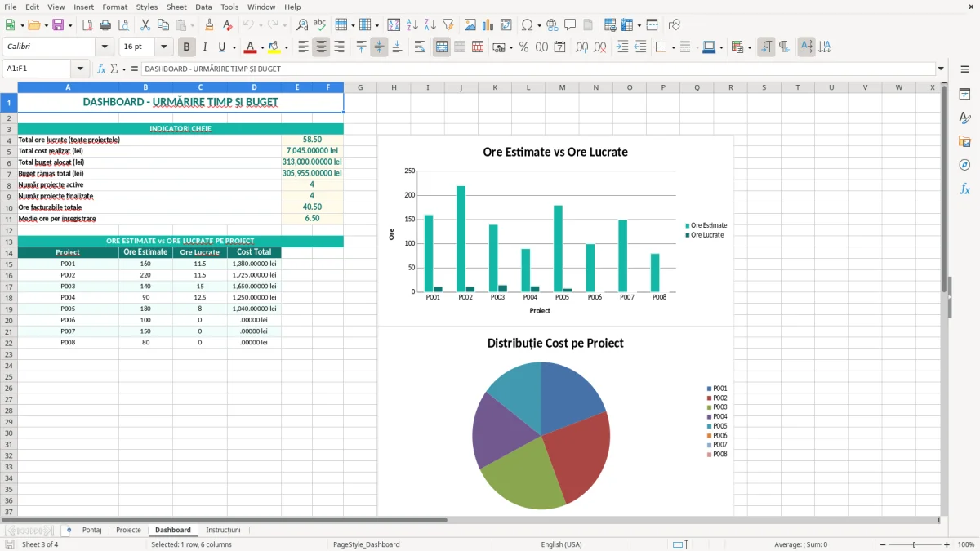The image size is (980, 551).
Task: Run the spelling check
Action: click(x=319, y=25)
